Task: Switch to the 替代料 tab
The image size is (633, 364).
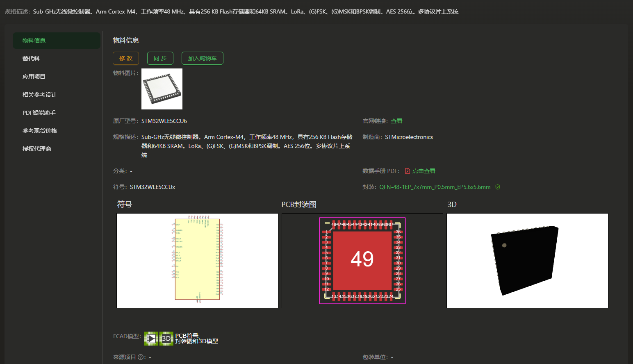Action: click(31, 59)
